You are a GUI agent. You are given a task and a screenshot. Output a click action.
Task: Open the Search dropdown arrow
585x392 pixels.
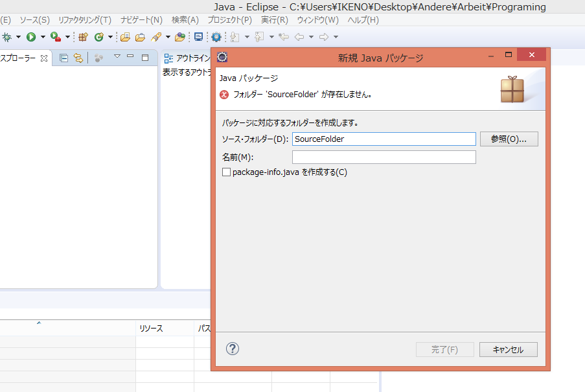pos(168,37)
